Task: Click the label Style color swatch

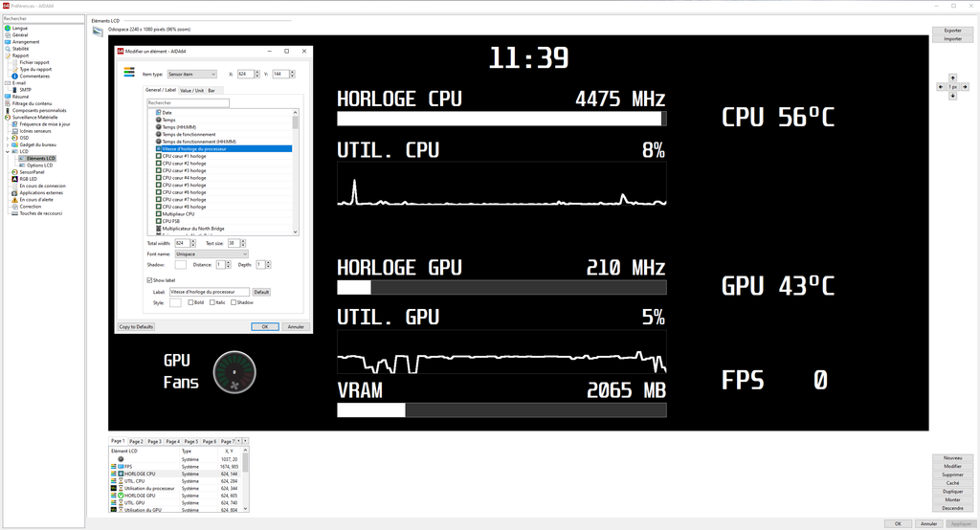Action: tap(175, 302)
